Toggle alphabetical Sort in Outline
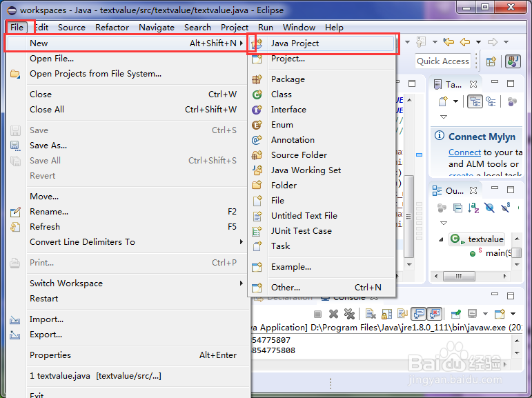This screenshot has height=398, width=532. tap(473, 208)
